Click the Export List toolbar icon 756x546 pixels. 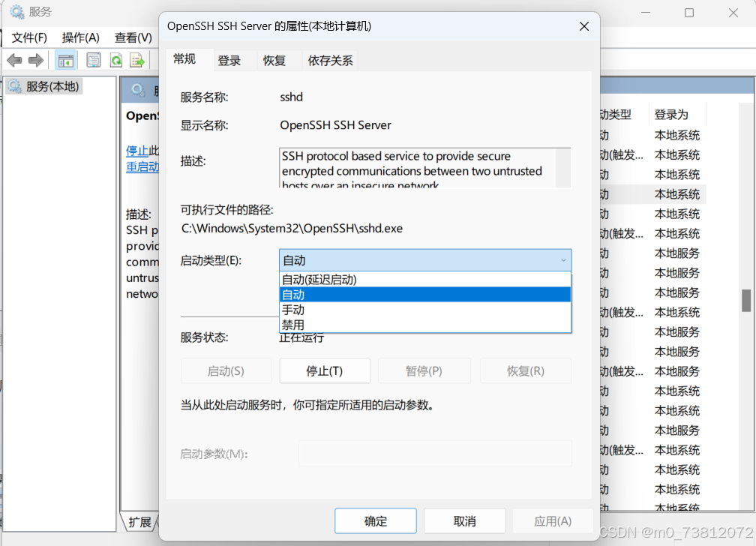click(x=137, y=60)
